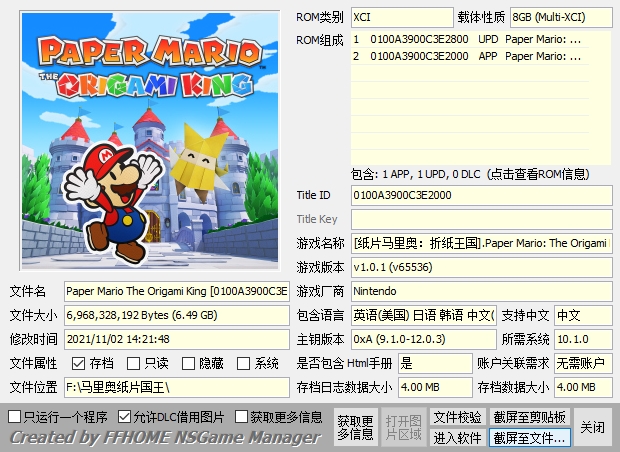620x452 pixels.
Task: Click the 包含语言 languages field
Action: [x=423, y=315]
